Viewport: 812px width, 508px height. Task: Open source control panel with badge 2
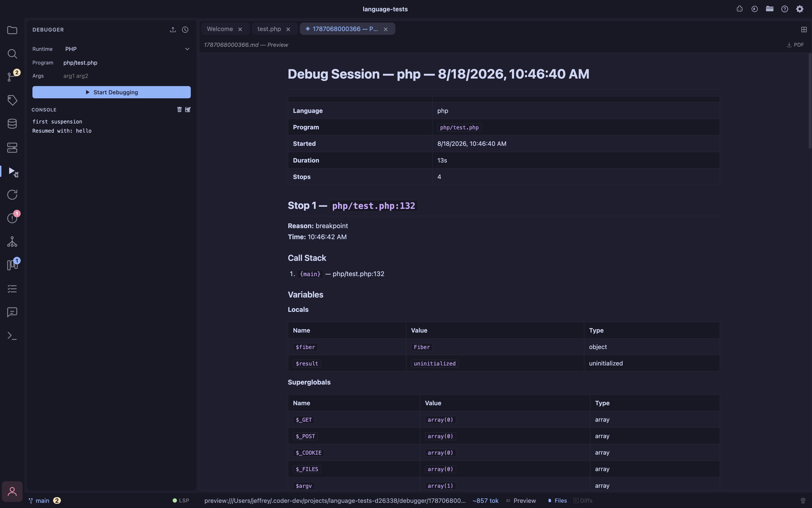point(12,77)
